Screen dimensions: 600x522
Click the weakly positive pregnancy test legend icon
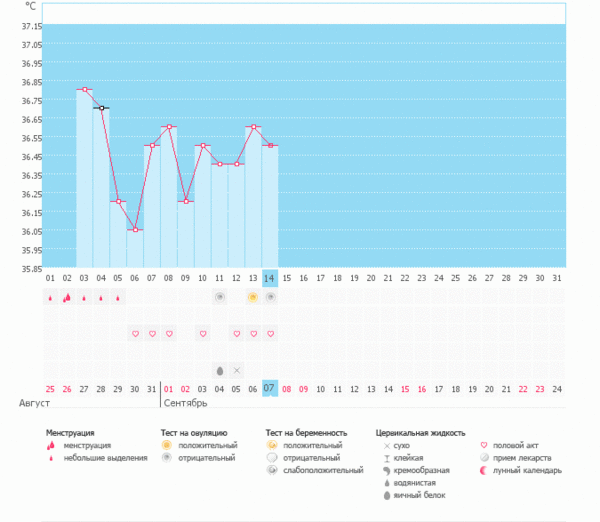[272, 470]
